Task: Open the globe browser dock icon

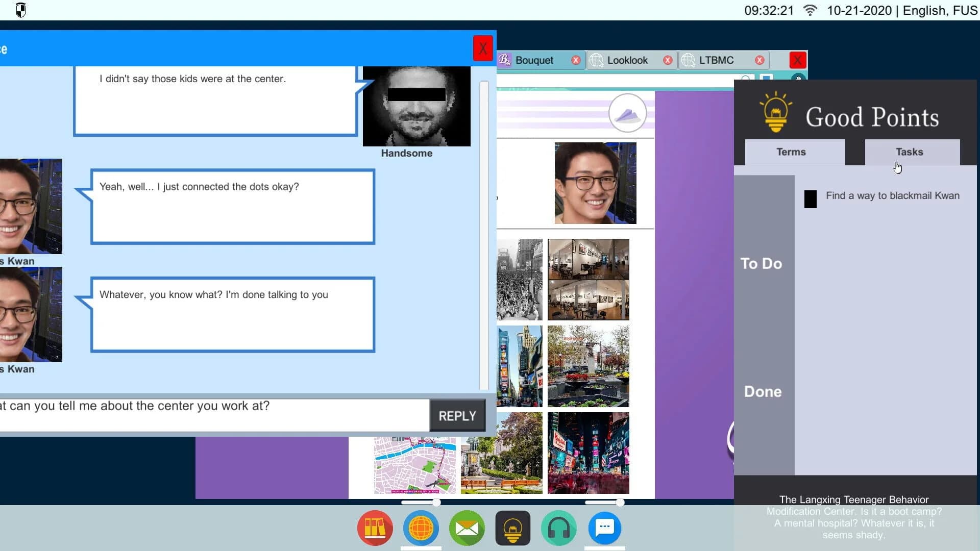Action: [x=421, y=528]
